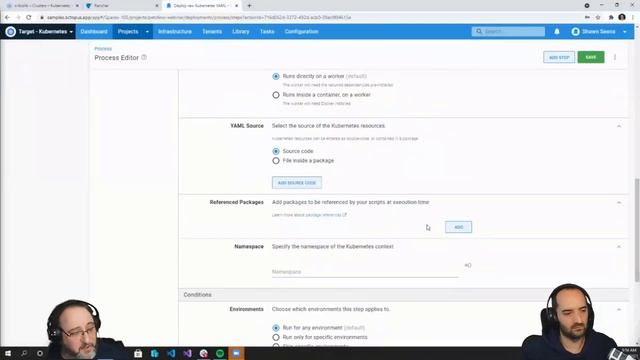This screenshot has height=360, width=640.
Task: Go to Infrastructure section
Action: (x=175, y=31)
